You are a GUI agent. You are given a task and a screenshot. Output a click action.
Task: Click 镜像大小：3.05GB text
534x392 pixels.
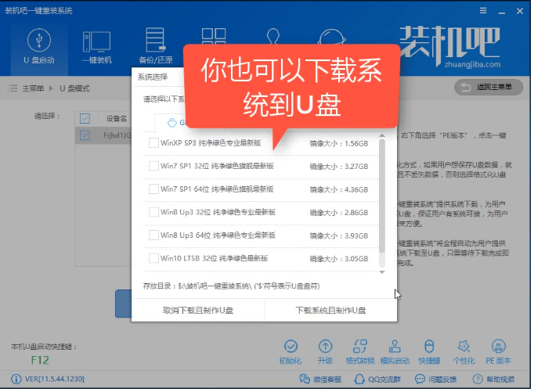pyautogui.click(x=339, y=259)
